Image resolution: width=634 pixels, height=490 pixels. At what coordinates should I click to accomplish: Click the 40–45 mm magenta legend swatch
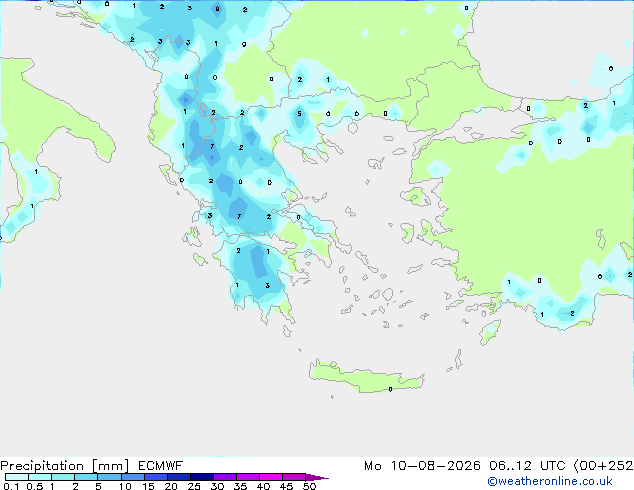click(271, 477)
